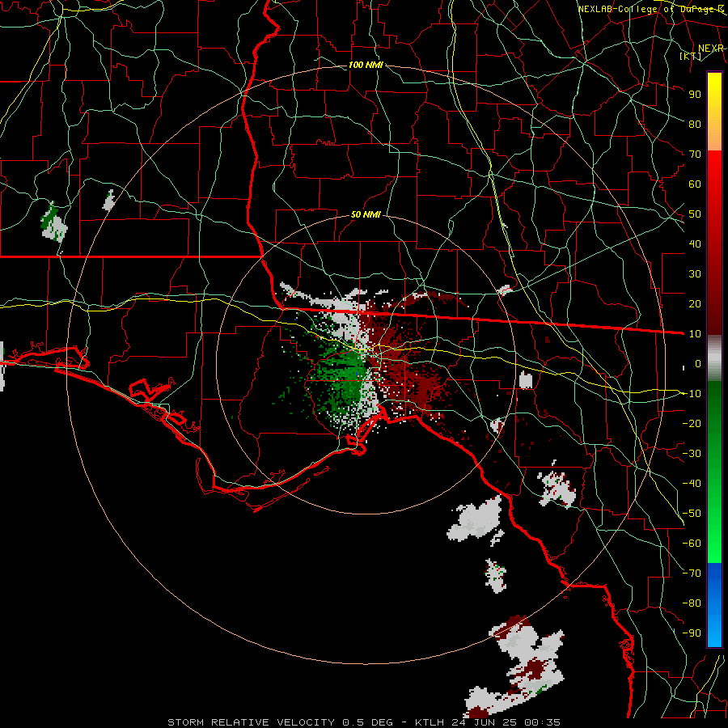The height and width of the screenshot is (728, 728).
Task: Click the 40 value on the velocity scale
Action: coord(695,243)
